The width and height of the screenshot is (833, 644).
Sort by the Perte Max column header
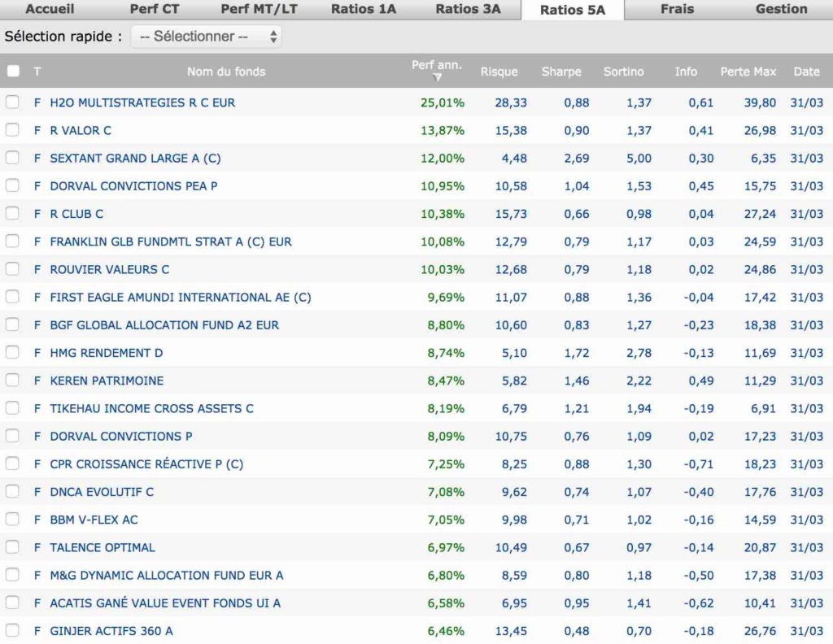pyautogui.click(x=748, y=72)
